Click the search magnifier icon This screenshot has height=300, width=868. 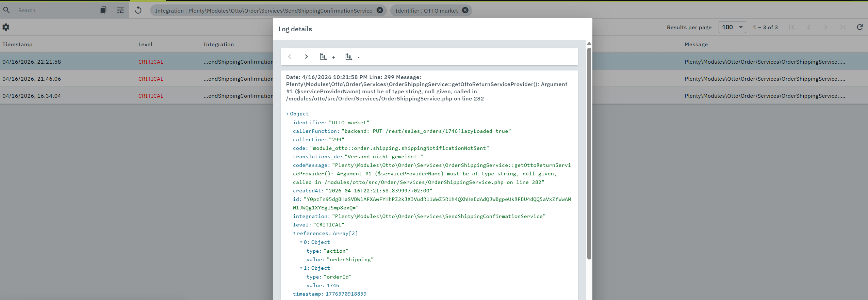(6, 10)
